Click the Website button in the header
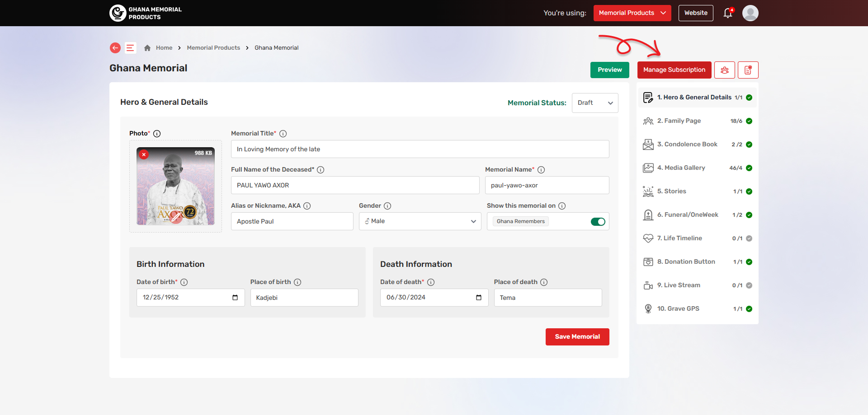Viewport: 868px width, 415px height. point(695,13)
